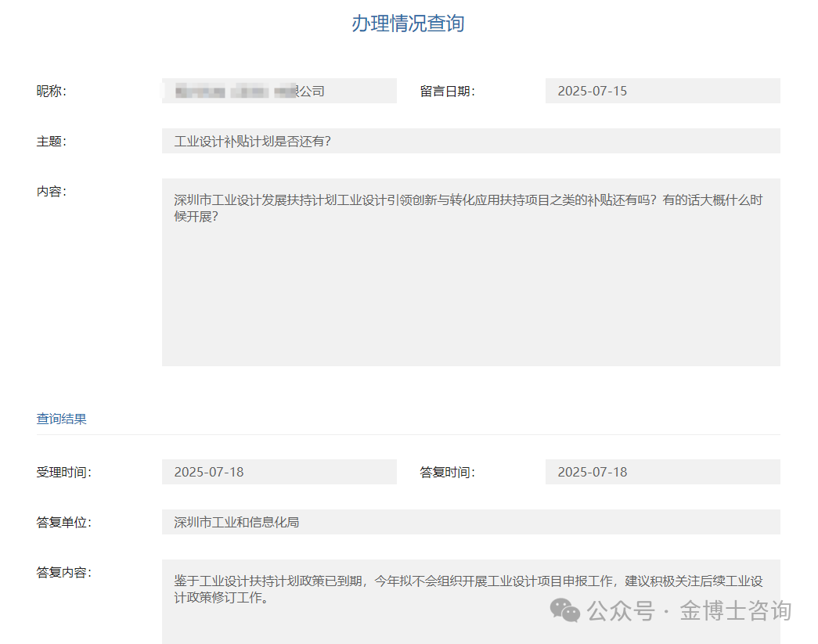Click the 答复单位: label
This screenshot has width=818, height=644.
[63, 523]
